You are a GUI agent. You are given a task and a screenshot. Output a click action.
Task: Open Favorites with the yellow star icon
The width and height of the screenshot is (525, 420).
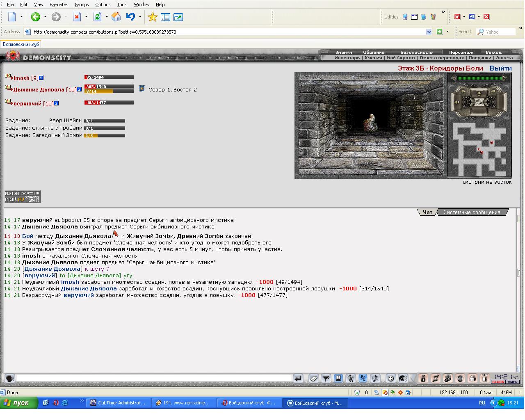(x=153, y=17)
